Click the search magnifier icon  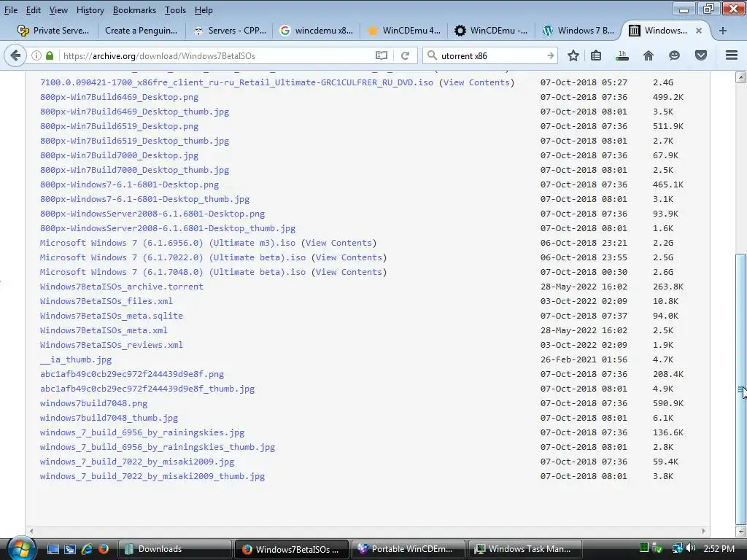pos(432,55)
